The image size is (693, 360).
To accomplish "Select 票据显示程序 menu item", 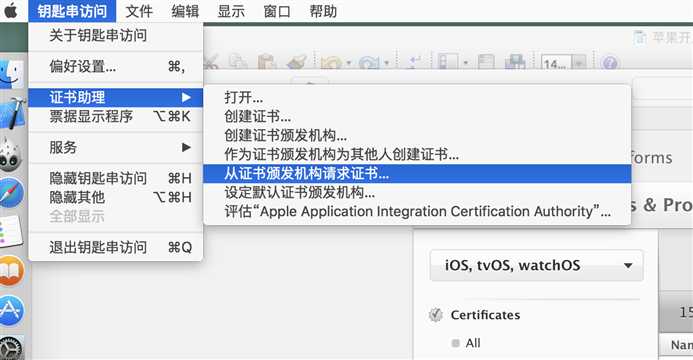I will tap(116, 116).
